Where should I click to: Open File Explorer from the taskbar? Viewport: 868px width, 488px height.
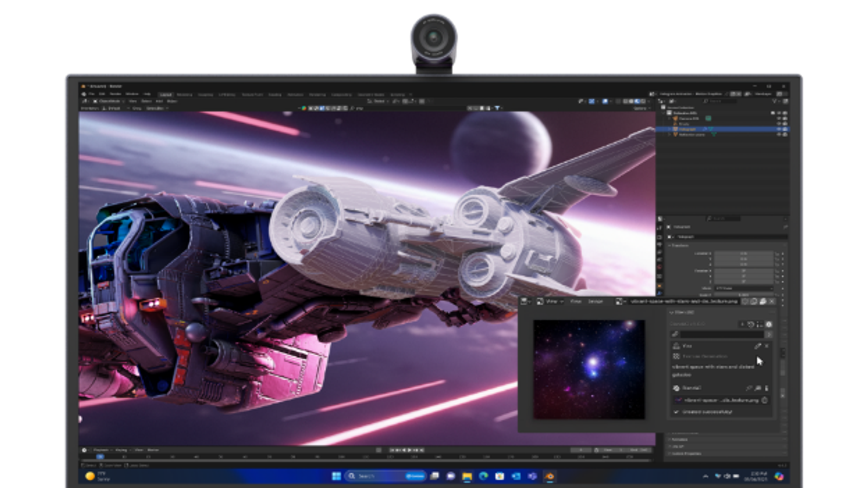pyautogui.click(x=467, y=477)
